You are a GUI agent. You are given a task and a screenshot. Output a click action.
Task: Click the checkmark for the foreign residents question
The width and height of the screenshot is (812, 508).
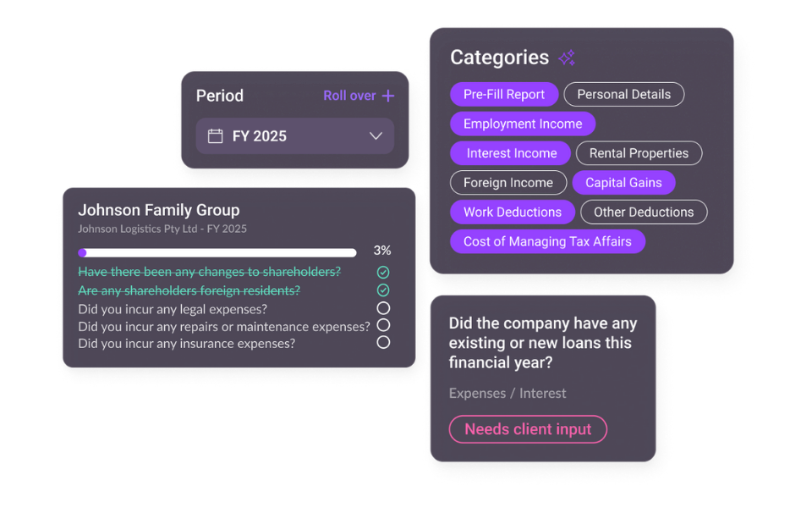[383, 290]
